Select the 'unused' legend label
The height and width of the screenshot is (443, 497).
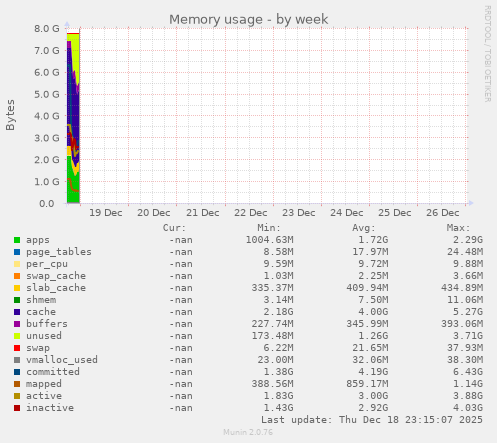pos(44,336)
